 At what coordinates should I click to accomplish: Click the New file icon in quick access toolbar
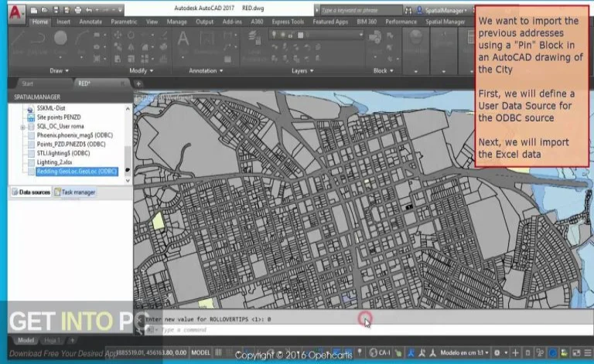pyautogui.click(x=34, y=10)
